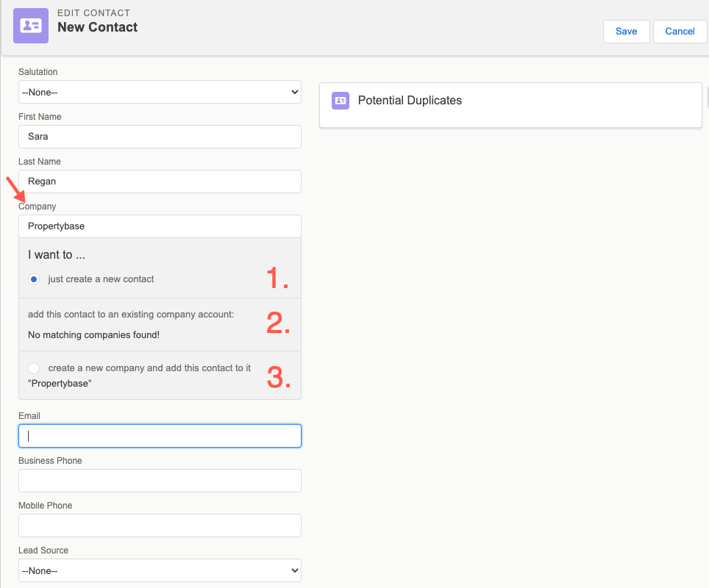Click the Salutation dropdown chevron arrow
Image resolution: width=709 pixels, height=588 pixels.
(x=294, y=92)
